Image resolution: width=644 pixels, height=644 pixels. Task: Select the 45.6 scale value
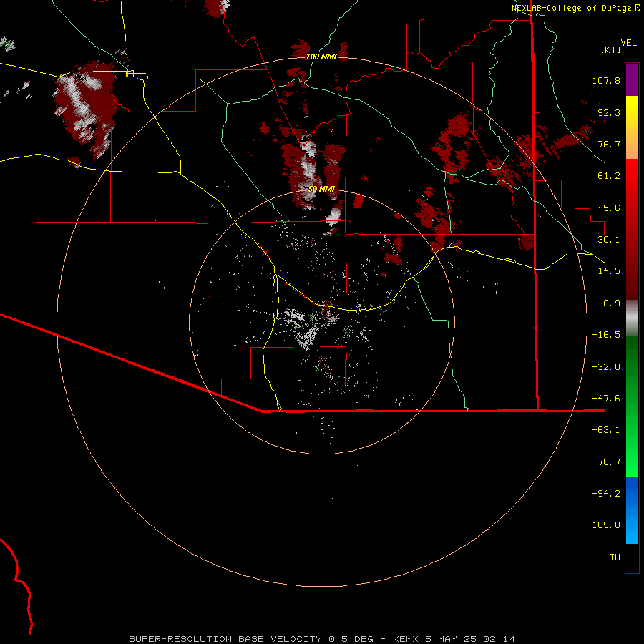609,208
